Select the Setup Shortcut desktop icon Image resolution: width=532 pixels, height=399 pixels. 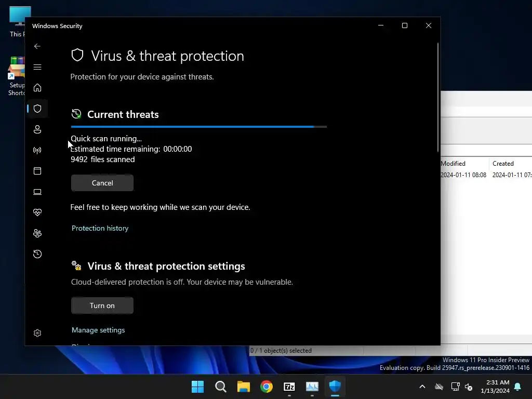[16, 76]
